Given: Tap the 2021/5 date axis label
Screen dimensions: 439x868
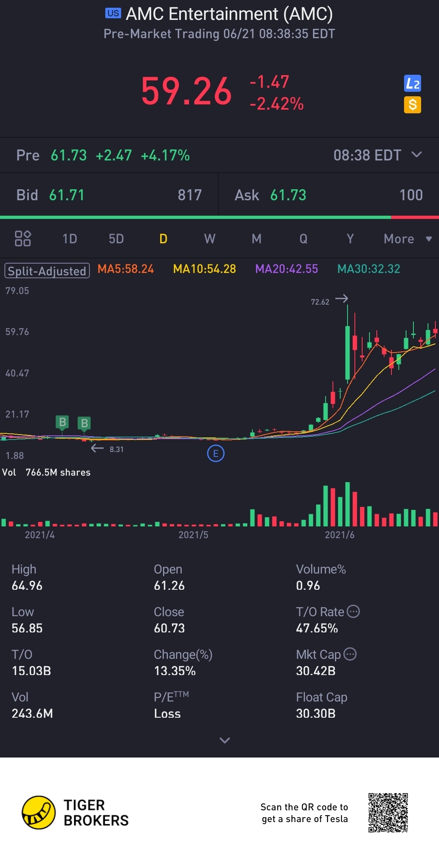Looking at the screenshot, I should tap(193, 535).
